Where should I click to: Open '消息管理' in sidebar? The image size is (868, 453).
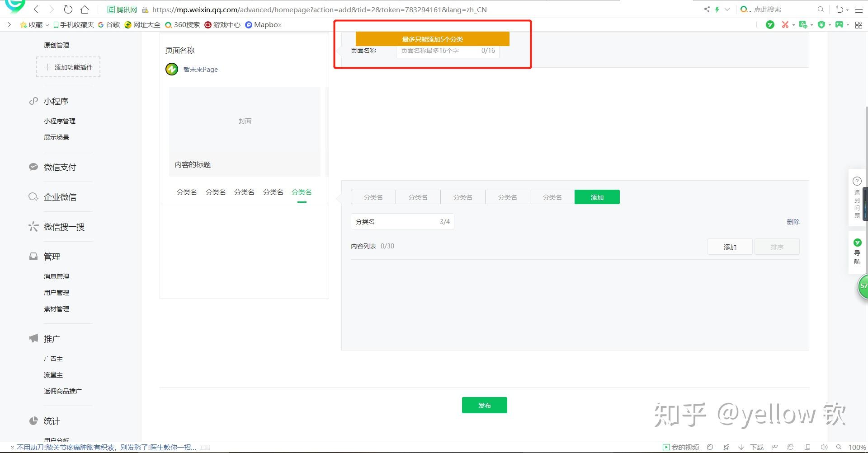57,276
